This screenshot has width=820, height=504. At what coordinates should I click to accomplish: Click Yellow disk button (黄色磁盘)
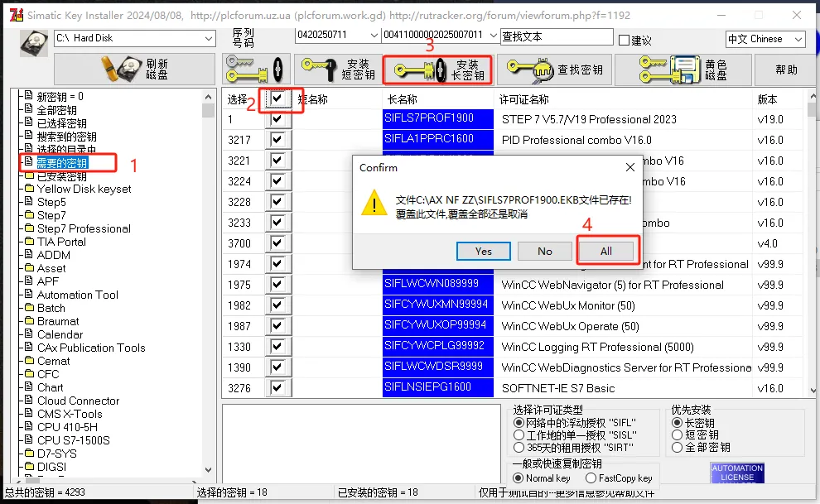click(683, 69)
